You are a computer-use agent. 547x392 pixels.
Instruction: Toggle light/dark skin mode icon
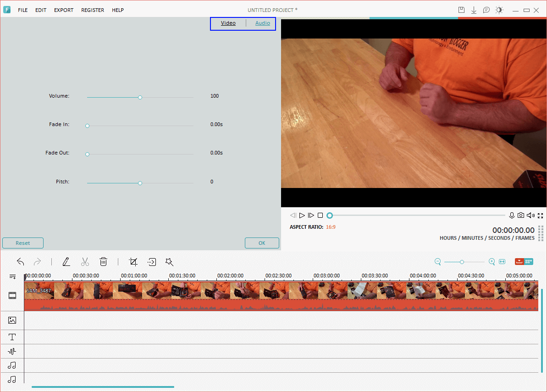(499, 10)
